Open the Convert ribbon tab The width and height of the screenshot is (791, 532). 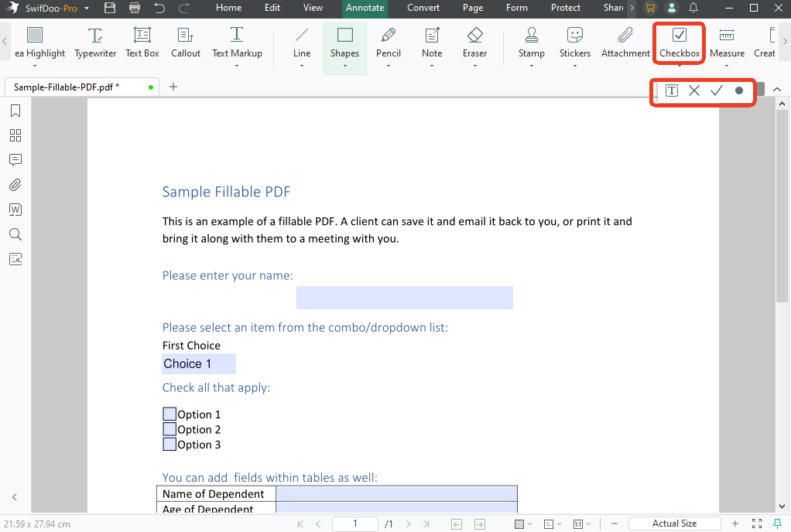pyautogui.click(x=423, y=8)
